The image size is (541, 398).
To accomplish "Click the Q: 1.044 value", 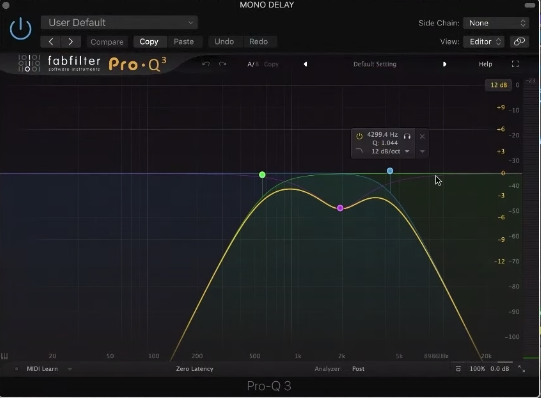I will [x=385, y=143].
